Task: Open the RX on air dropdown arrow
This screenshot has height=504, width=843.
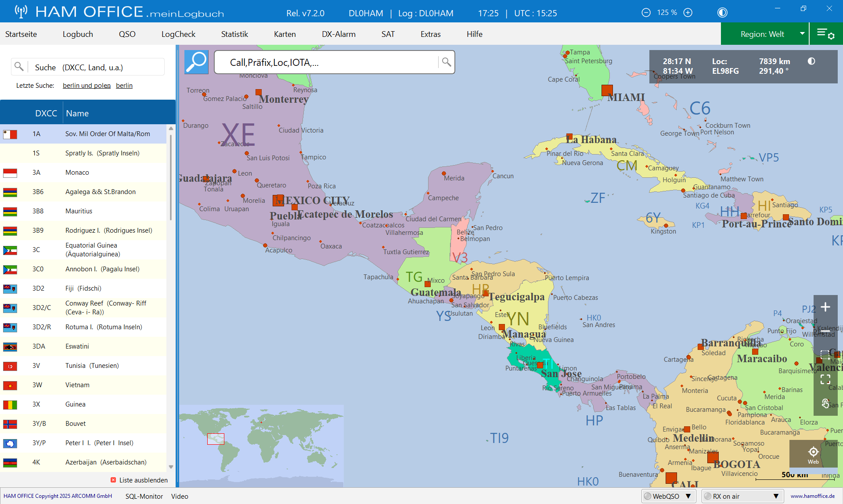Action: pyautogui.click(x=776, y=496)
